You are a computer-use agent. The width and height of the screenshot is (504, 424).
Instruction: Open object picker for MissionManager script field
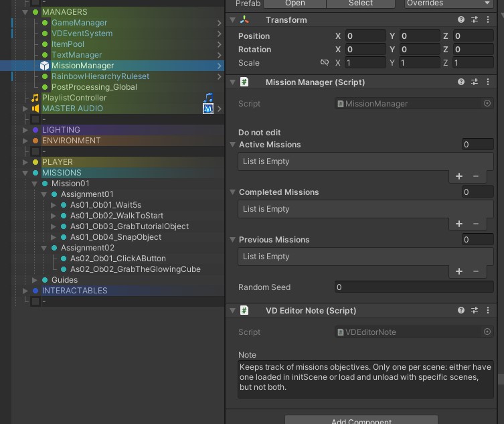487,104
